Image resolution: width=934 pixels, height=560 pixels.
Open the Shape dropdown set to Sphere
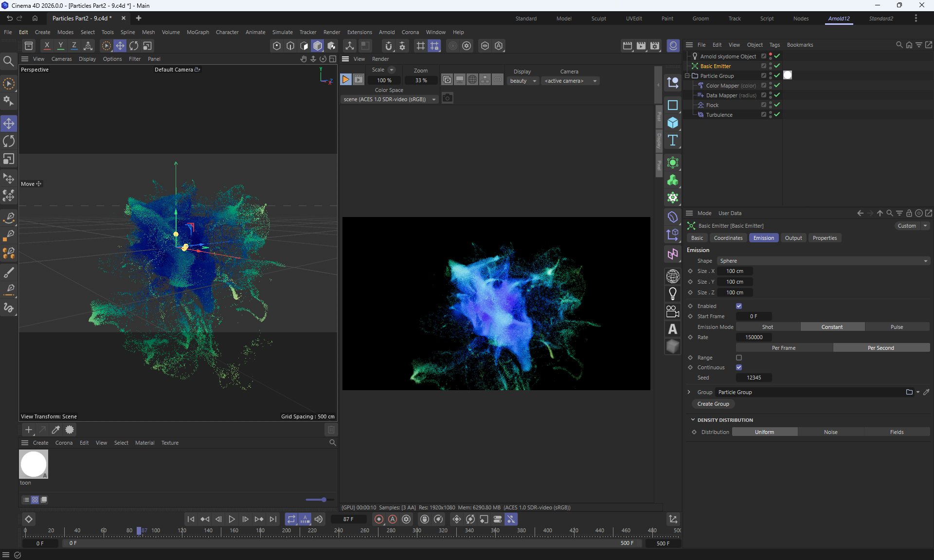pyautogui.click(x=823, y=261)
